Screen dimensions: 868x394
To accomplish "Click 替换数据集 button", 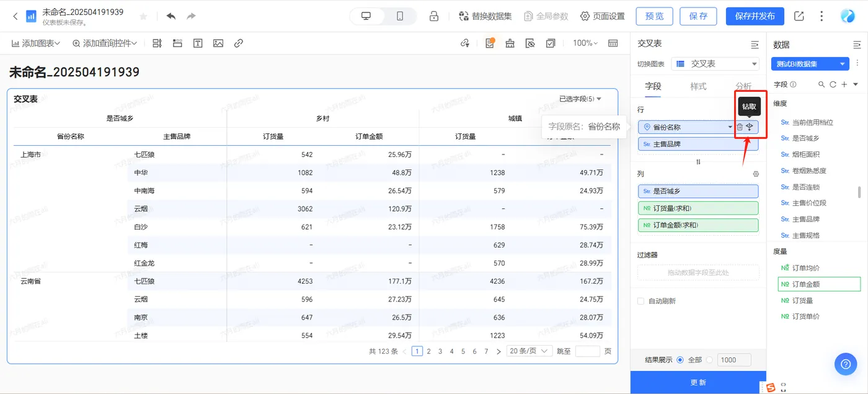I will 485,16.
